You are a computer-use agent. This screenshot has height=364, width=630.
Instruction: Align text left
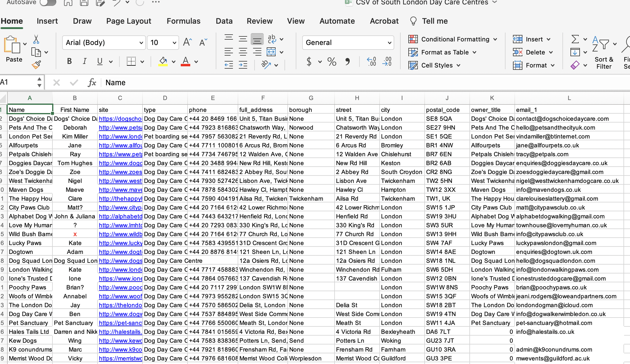(229, 52)
